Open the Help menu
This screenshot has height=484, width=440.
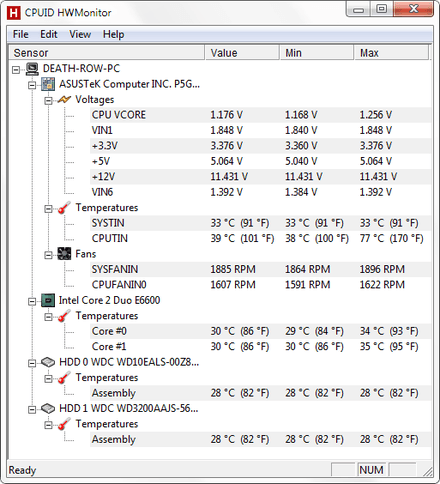click(x=113, y=34)
